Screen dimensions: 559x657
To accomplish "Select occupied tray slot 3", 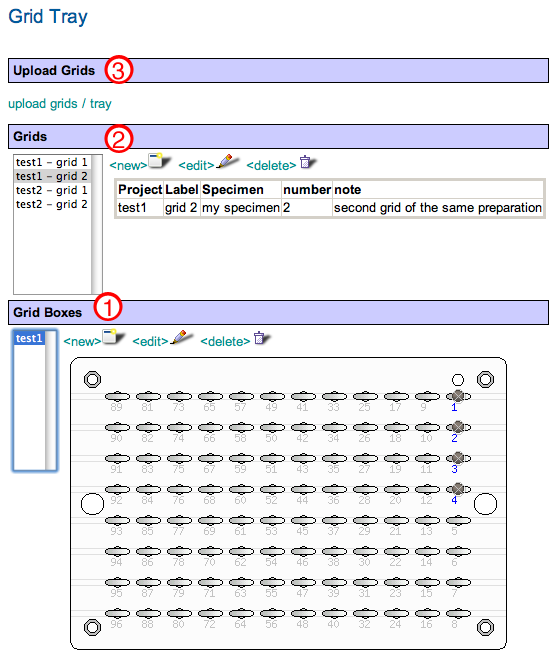I will (x=458, y=458).
